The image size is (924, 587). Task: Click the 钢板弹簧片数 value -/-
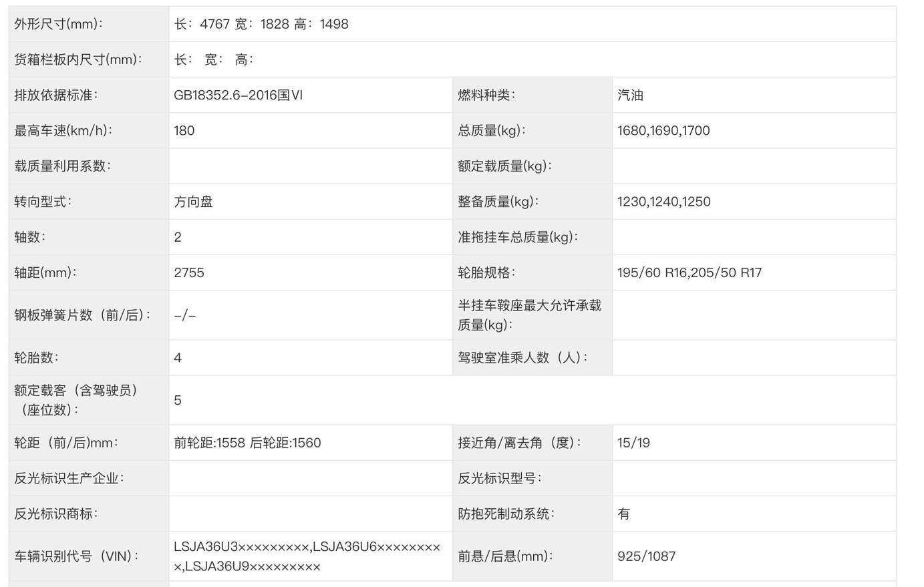(185, 315)
